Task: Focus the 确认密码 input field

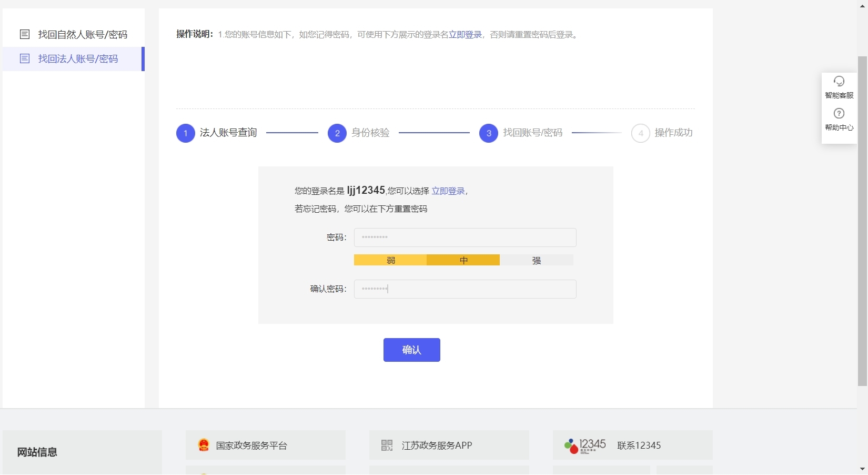Action: coord(465,289)
